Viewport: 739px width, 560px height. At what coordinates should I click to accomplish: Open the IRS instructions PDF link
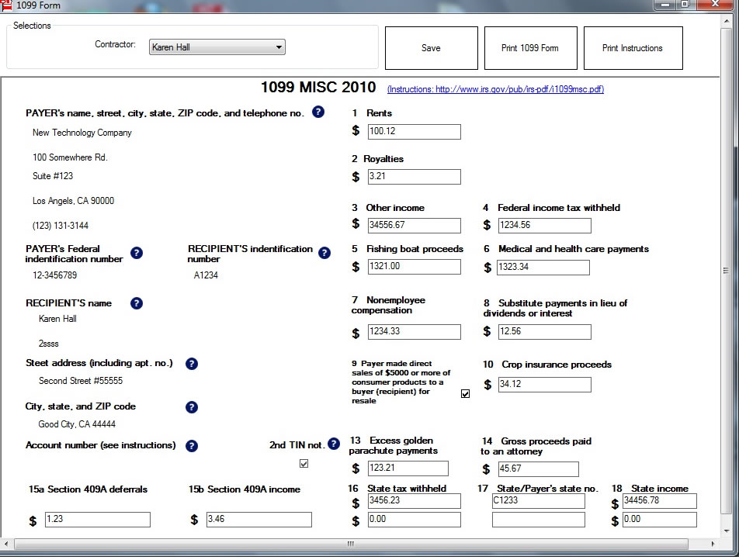[x=495, y=89]
